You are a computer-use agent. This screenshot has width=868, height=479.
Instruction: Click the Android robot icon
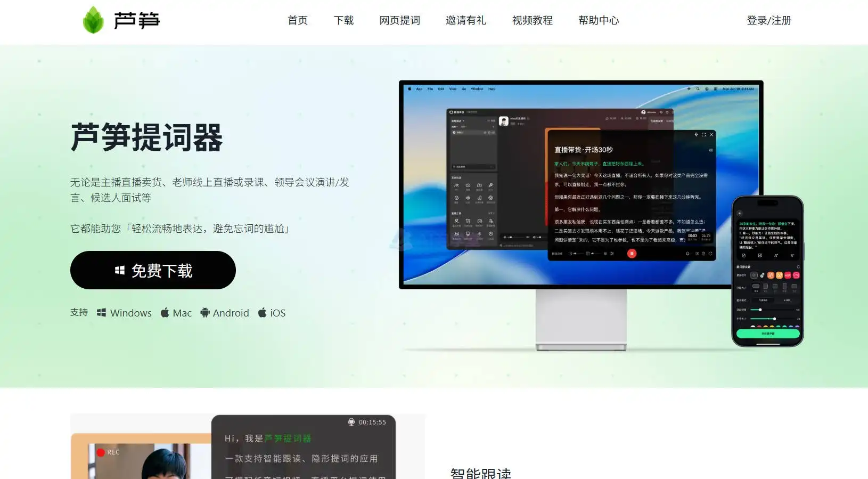[x=205, y=313]
